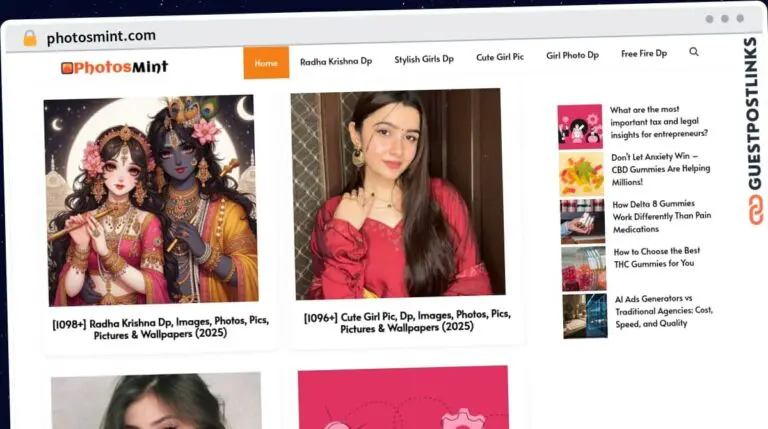This screenshot has width=768, height=429.
Task: Click the pink tax article sidebar thumbnail
Action: coord(580,126)
